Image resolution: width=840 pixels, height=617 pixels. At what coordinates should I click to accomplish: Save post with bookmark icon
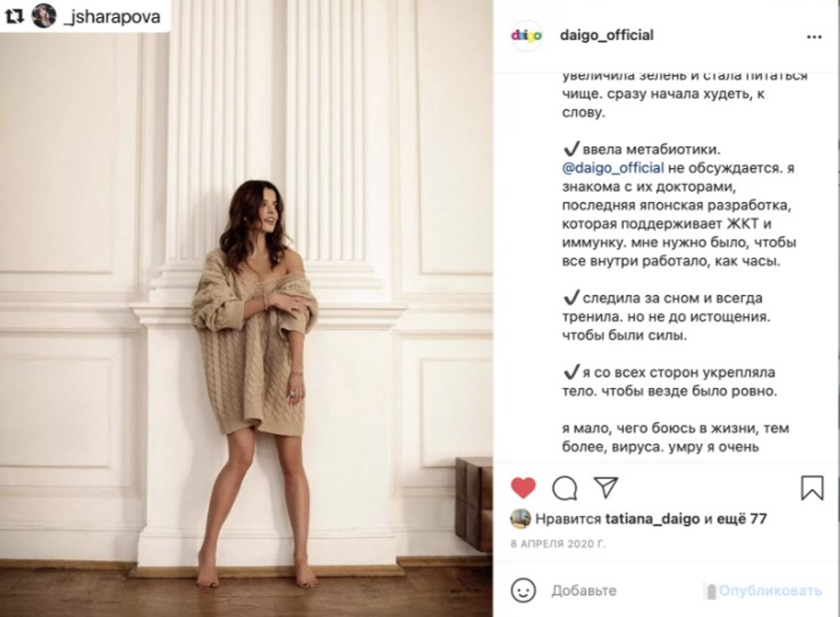point(812,487)
